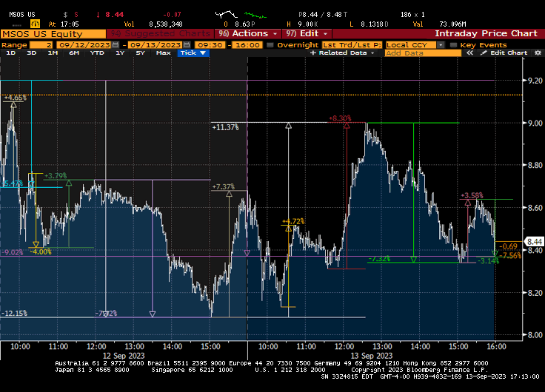Click the -7.56% orange annotation label

pyautogui.click(x=510, y=256)
